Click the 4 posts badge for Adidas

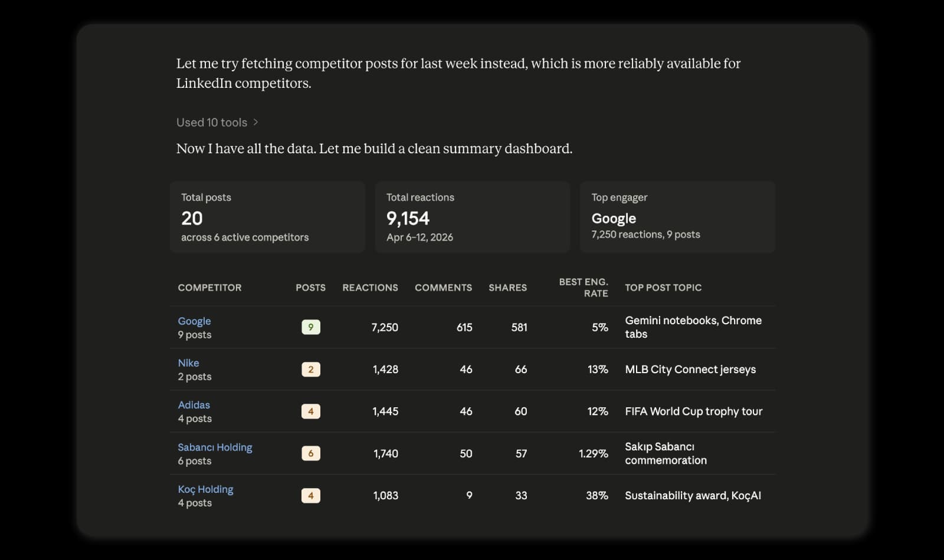tap(311, 411)
